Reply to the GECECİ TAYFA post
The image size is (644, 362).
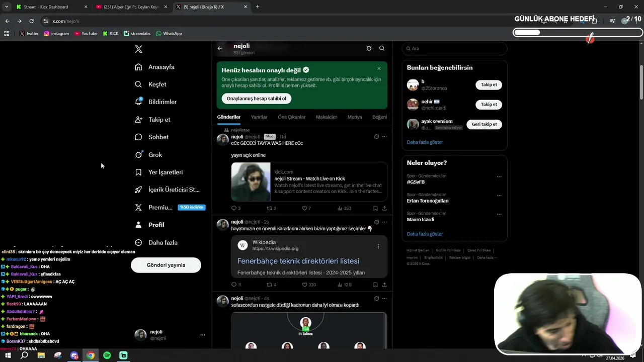(236, 208)
